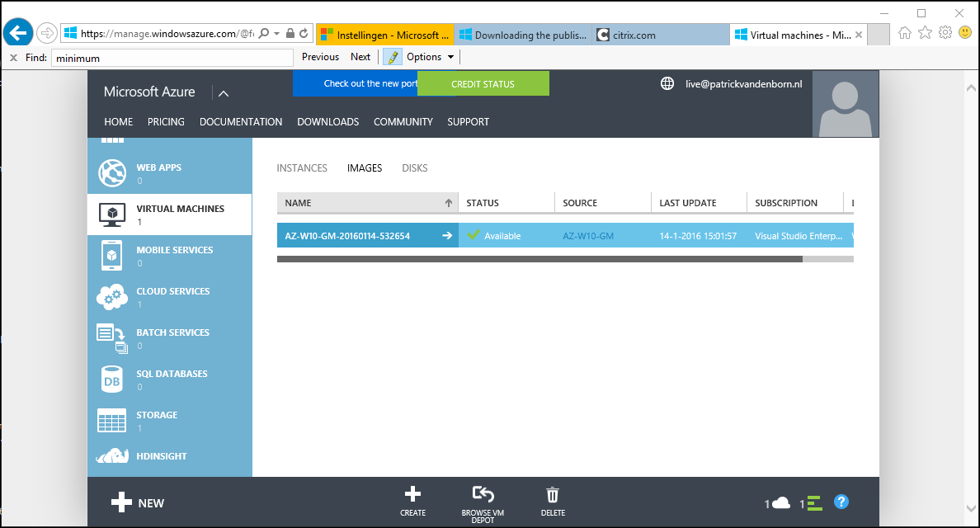The image size is (980, 528).
Task: Click the address bar search magnifier icon
Action: (264, 33)
